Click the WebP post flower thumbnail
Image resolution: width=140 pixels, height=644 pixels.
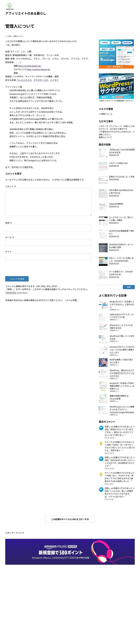[103, 363]
